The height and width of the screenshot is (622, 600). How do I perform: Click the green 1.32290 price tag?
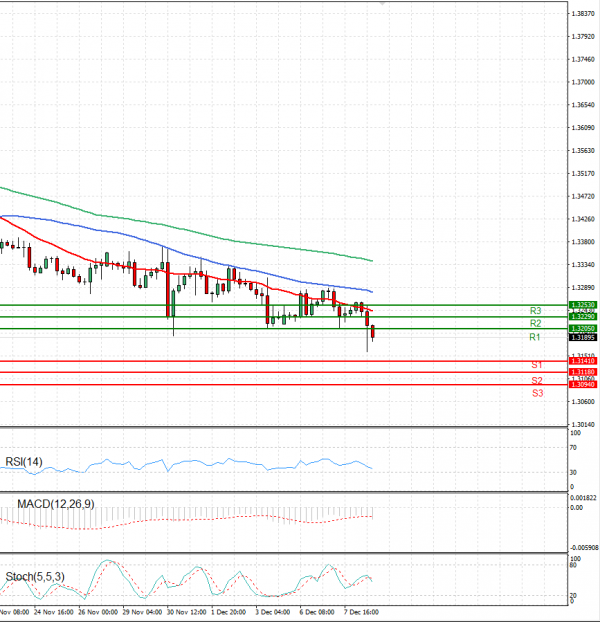[x=583, y=317]
